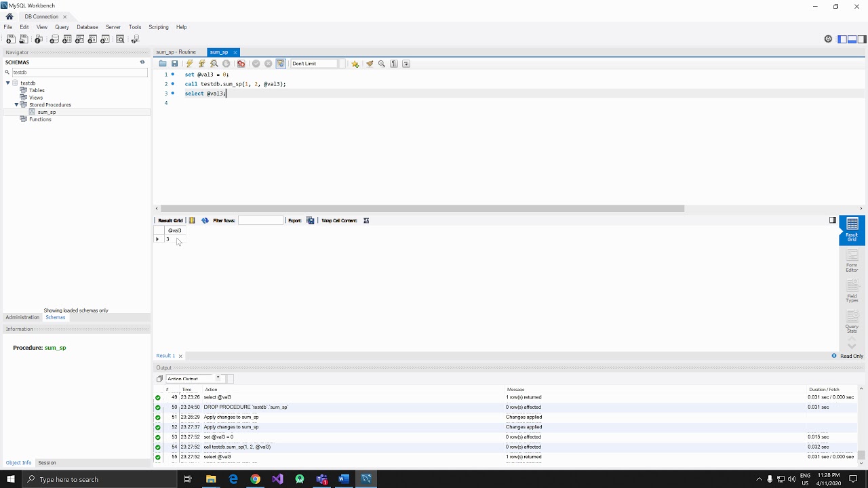Create a new view icon
Screen dimensions: 868x488
tap(80, 39)
